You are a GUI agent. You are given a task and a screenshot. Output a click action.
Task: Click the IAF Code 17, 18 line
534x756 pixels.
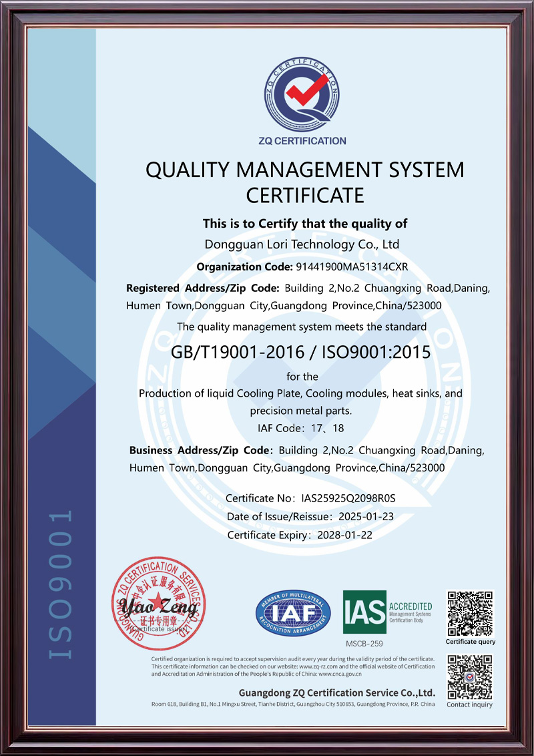point(301,427)
